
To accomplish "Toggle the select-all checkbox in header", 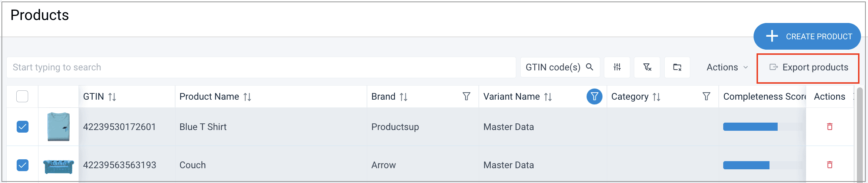I will (22, 97).
